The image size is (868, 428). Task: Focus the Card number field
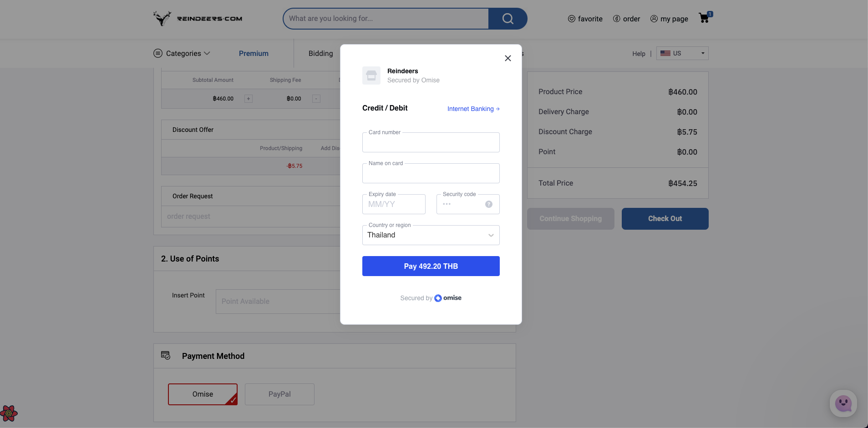pos(431,142)
